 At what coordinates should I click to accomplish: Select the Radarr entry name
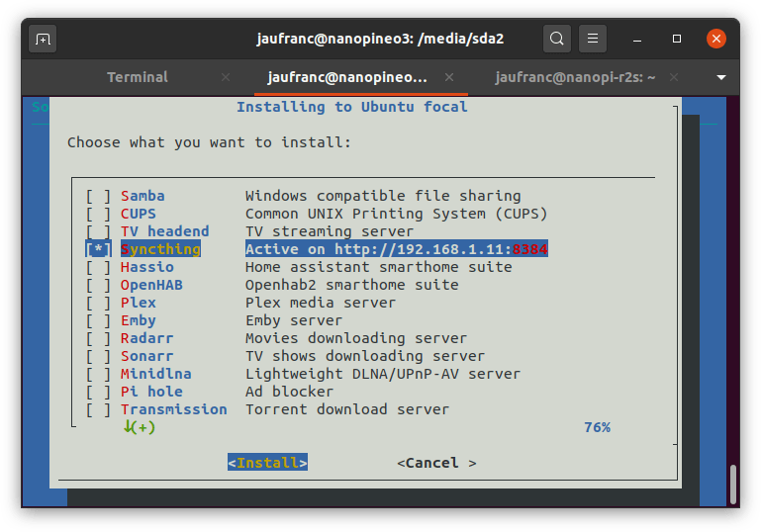point(147,338)
